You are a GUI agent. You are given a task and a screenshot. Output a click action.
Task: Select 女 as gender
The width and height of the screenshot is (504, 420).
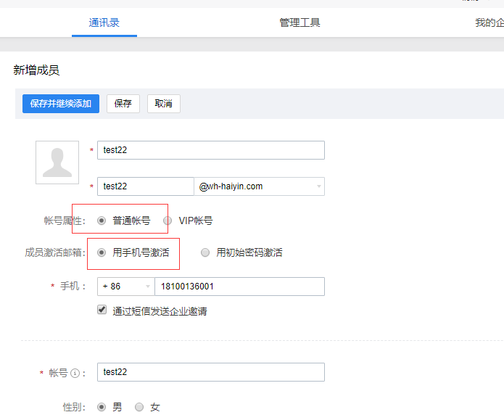[x=139, y=407]
